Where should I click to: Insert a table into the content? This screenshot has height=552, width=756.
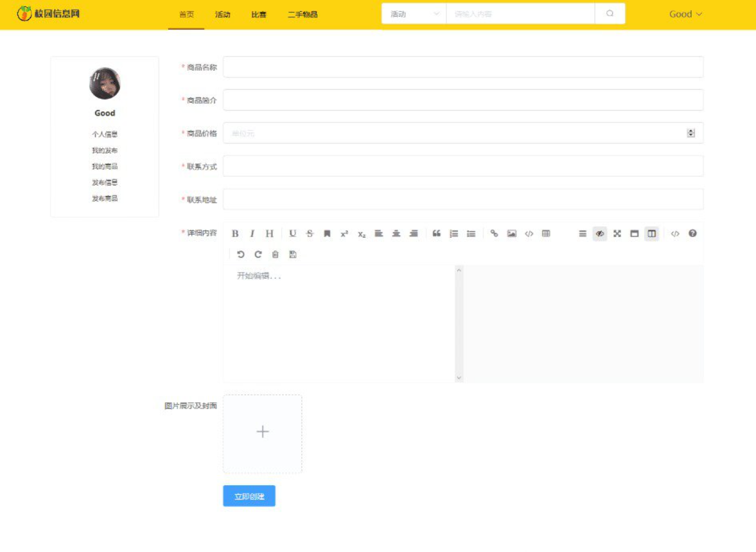pyautogui.click(x=546, y=234)
